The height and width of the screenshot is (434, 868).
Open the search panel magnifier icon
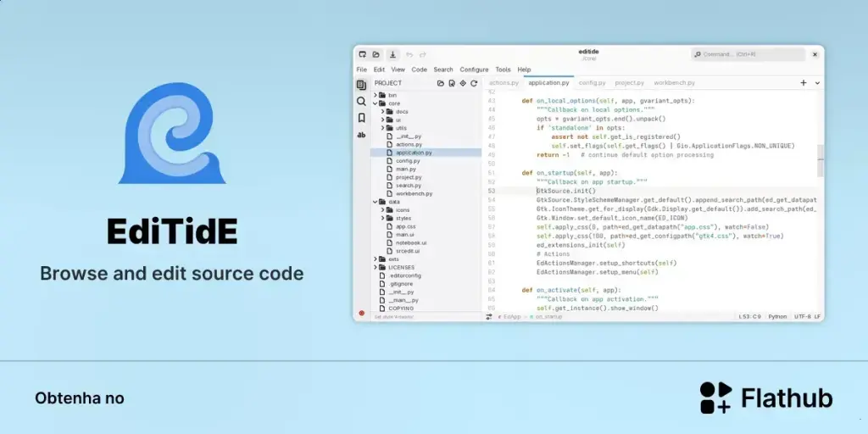[x=361, y=102]
